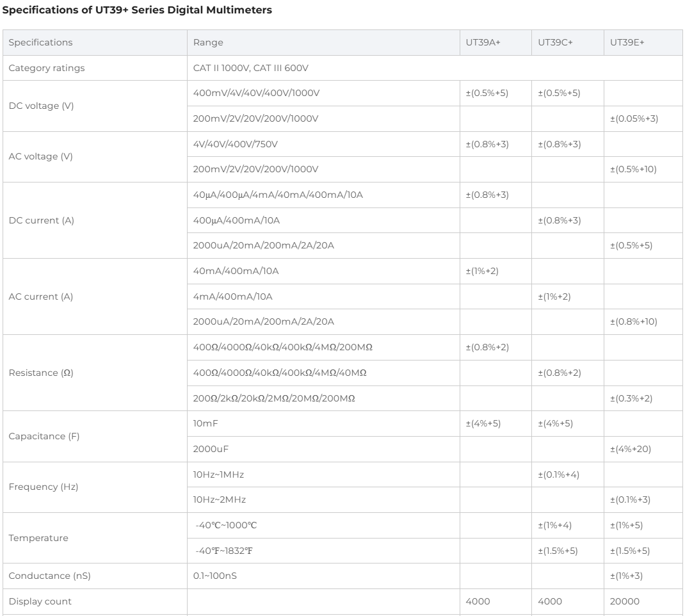Click the '±(0.5%+5)' value for UT39E+
The width and height of the screenshot is (685, 616).
pos(631,245)
